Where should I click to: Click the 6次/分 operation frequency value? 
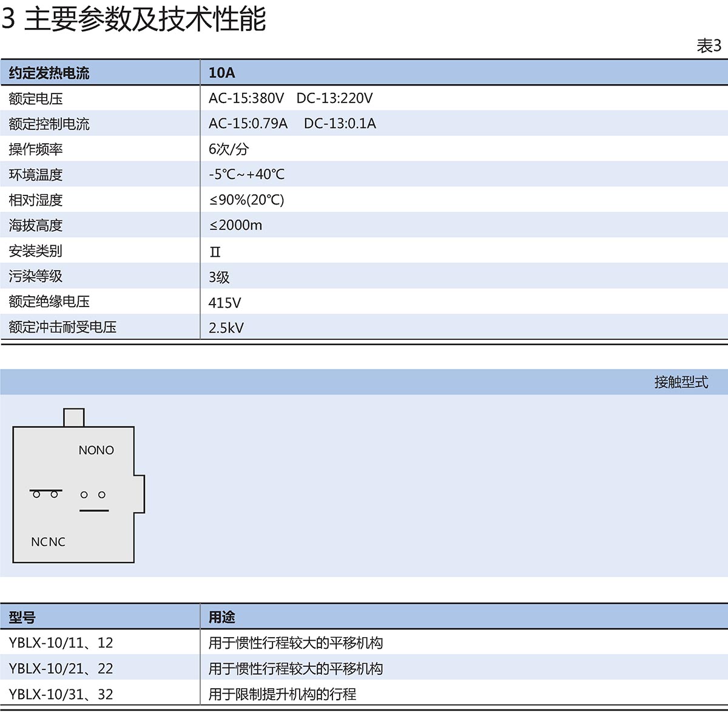pos(229,149)
